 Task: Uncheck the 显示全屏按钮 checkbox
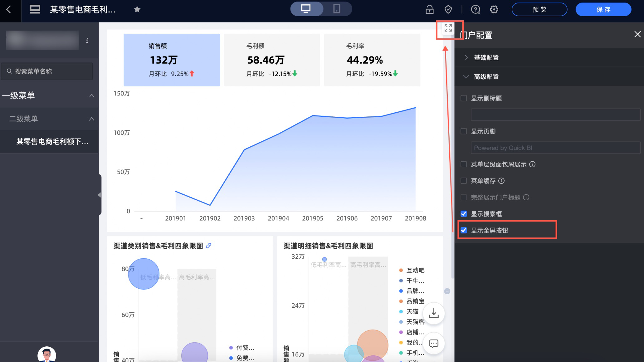pos(464,230)
